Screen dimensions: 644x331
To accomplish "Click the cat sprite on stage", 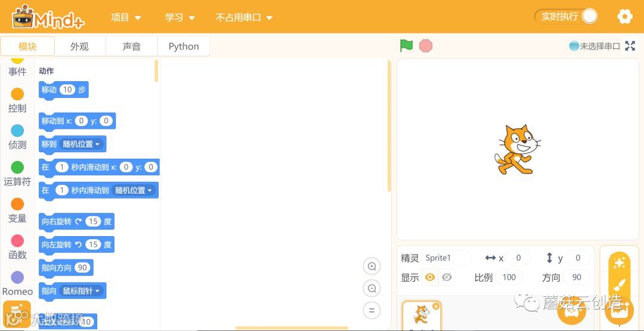I will 516,150.
